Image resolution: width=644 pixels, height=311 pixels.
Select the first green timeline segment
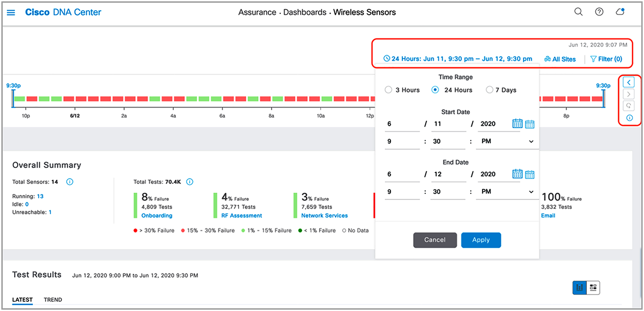pos(20,99)
